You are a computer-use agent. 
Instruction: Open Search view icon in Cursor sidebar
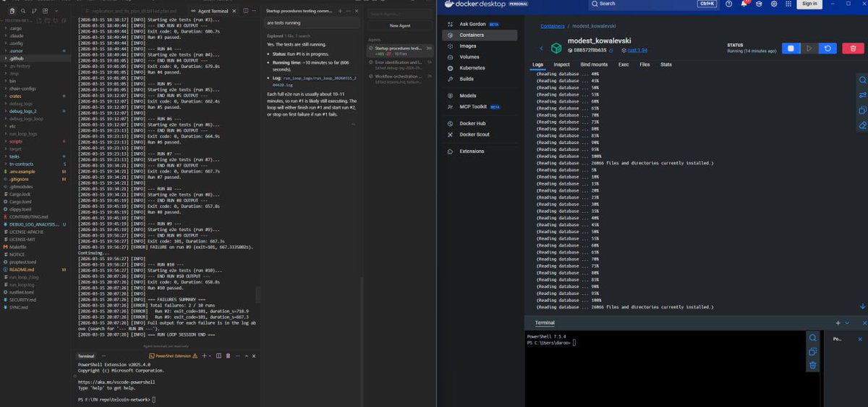[25, 12]
